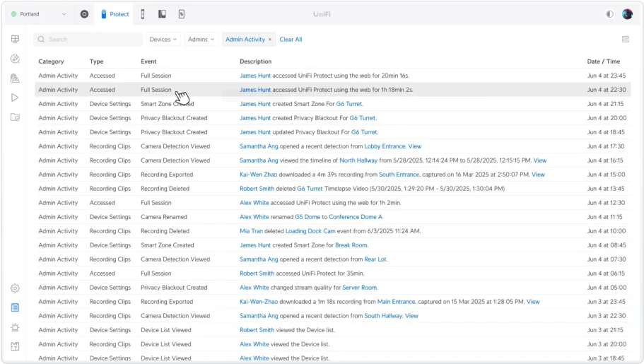Open the South Entrance camera link

(399, 175)
